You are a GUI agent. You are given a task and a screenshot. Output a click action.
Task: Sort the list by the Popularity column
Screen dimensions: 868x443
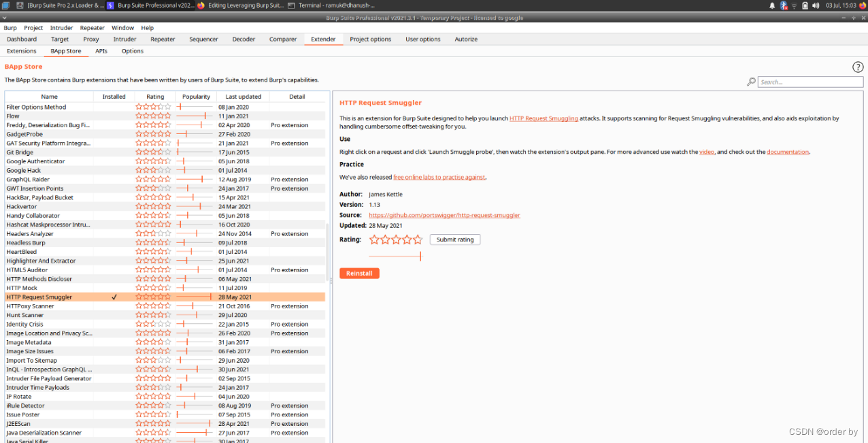pyautogui.click(x=197, y=97)
